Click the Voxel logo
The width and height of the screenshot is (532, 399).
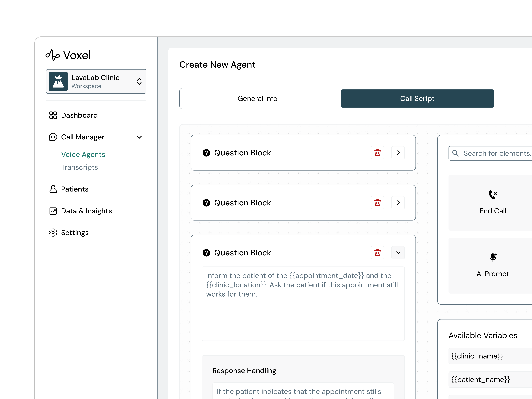tap(68, 55)
